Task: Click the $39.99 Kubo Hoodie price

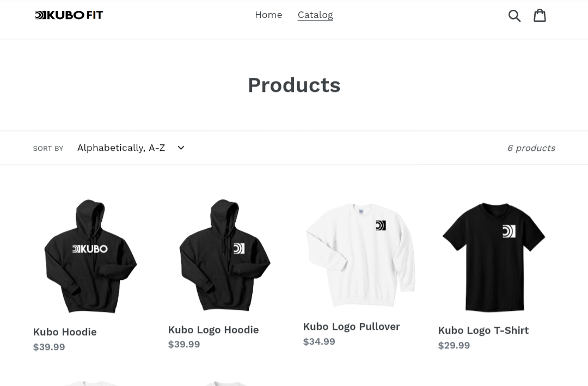Action: tap(49, 347)
